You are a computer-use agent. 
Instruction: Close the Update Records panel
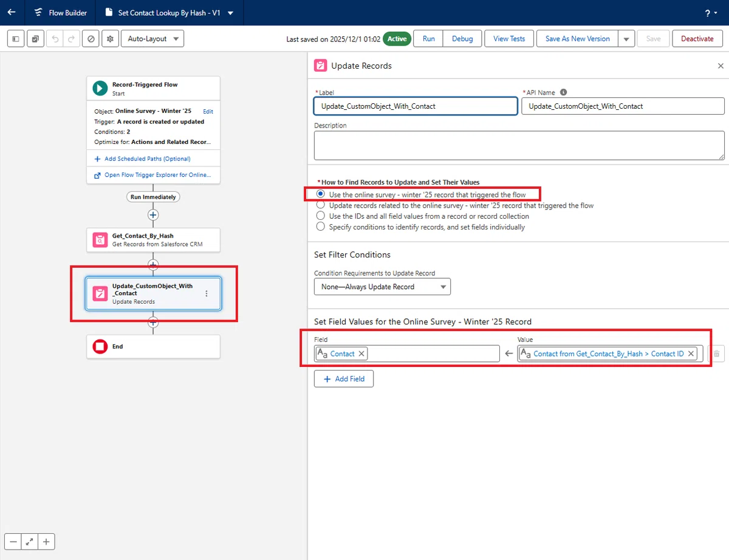[x=720, y=66]
